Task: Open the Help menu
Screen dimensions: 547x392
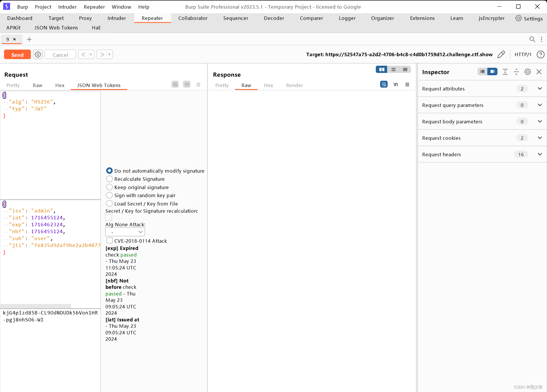Action: (144, 7)
